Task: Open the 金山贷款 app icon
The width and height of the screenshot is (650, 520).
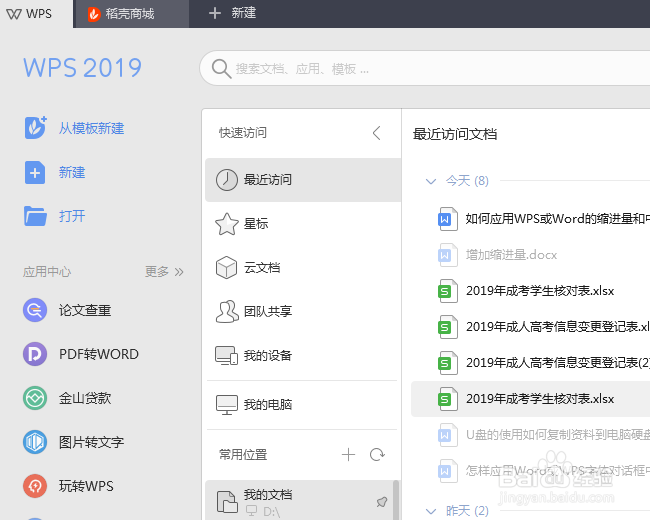Action: [x=35, y=398]
